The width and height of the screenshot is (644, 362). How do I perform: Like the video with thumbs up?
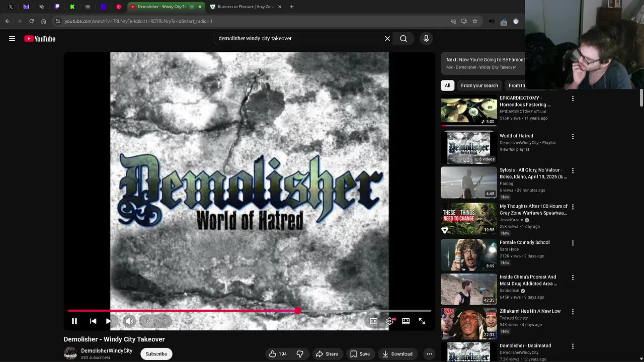278,354
